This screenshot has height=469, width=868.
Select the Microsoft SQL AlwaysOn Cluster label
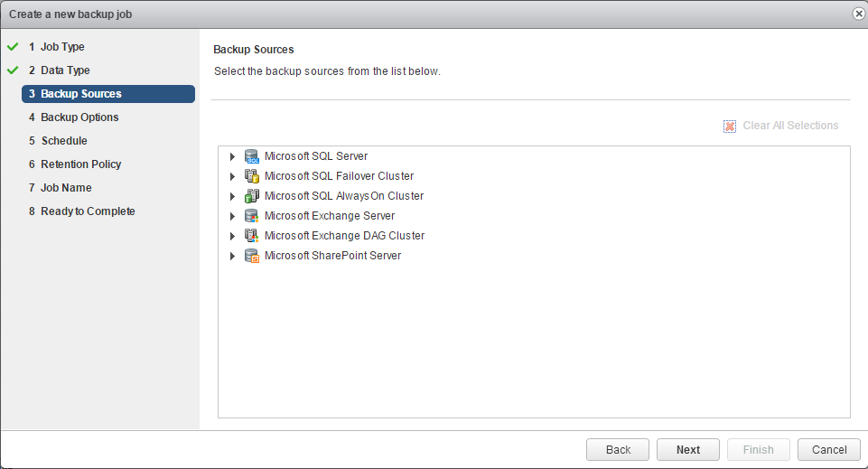(344, 196)
